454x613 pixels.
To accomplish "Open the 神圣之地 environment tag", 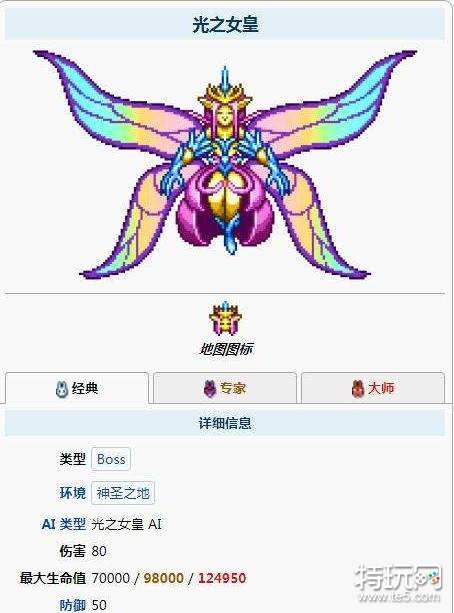I will pyautogui.click(x=123, y=493).
